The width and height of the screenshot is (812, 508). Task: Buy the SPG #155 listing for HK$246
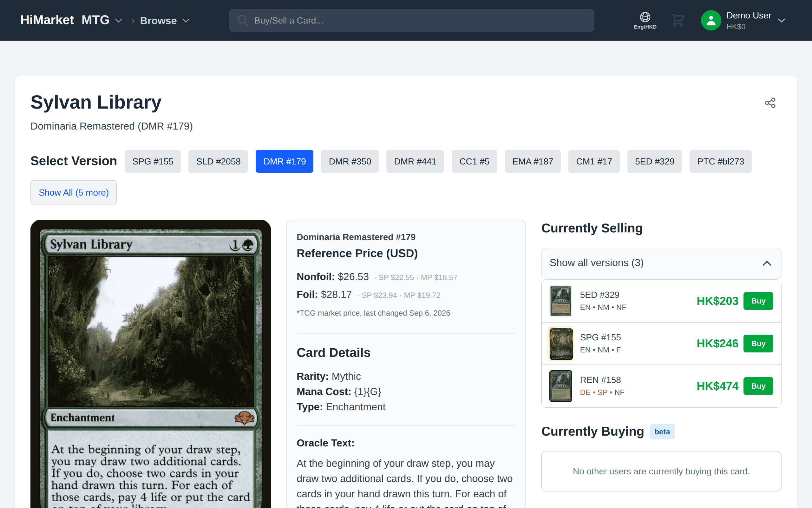[758, 343]
